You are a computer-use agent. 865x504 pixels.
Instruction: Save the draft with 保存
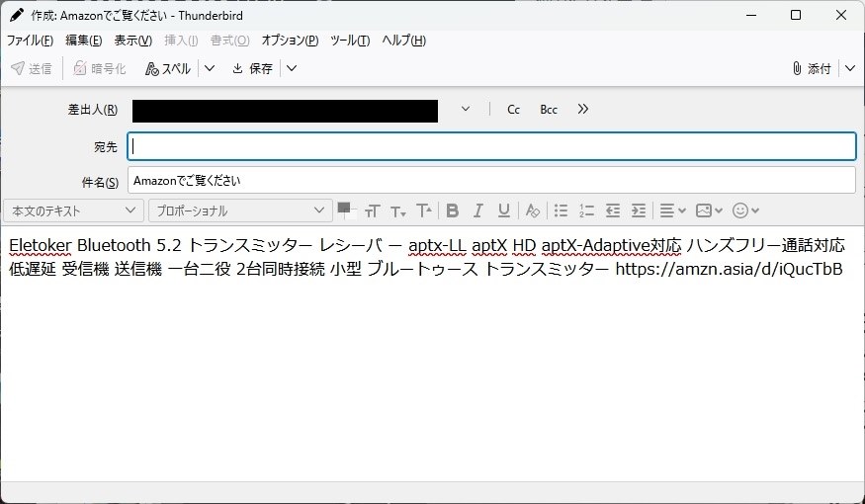click(x=253, y=68)
